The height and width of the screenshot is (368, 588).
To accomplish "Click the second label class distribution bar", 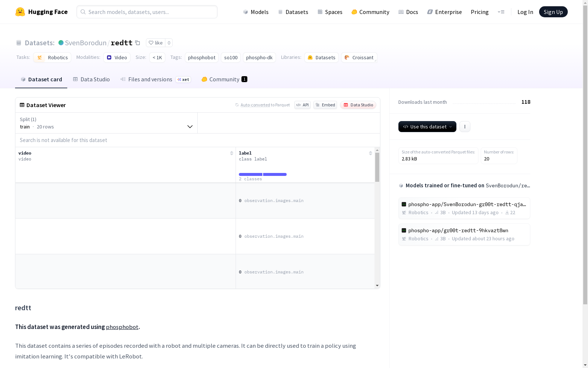I will tap(275, 174).
